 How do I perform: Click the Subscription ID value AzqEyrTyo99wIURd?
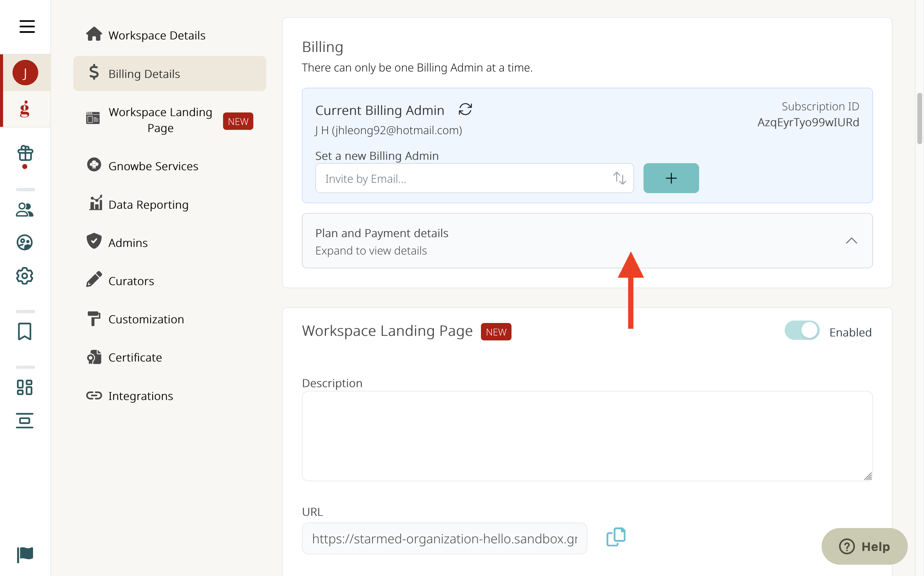(x=808, y=122)
